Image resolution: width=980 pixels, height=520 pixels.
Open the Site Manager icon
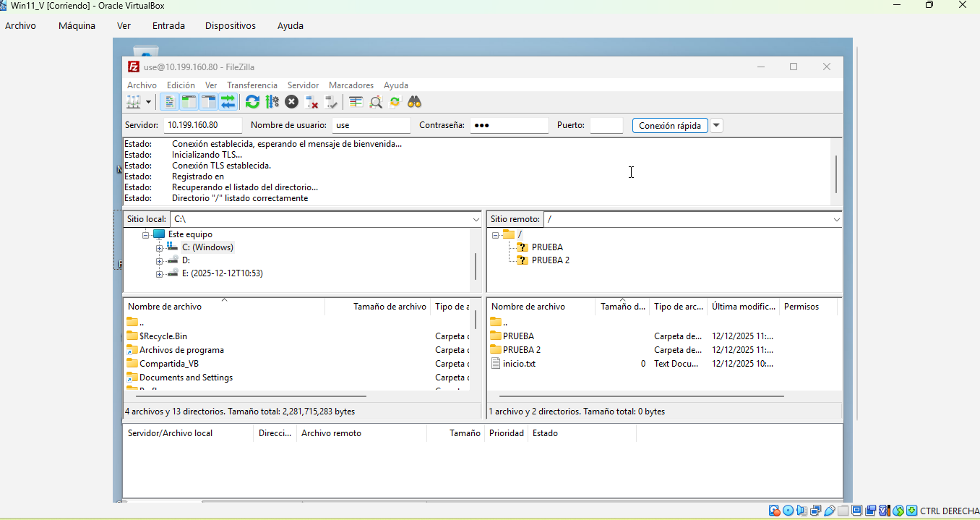[133, 102]
